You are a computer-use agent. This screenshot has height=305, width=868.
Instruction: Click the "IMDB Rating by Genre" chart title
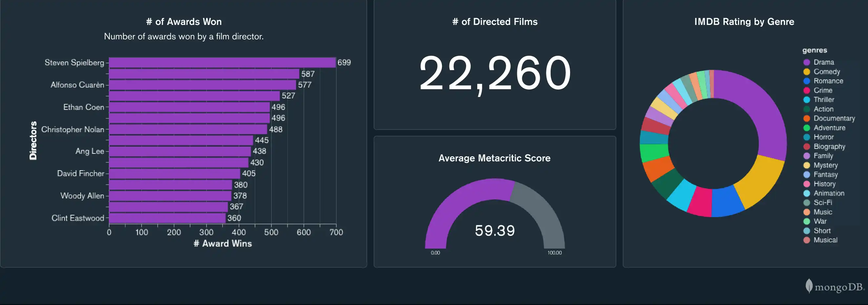pos(744,22)
